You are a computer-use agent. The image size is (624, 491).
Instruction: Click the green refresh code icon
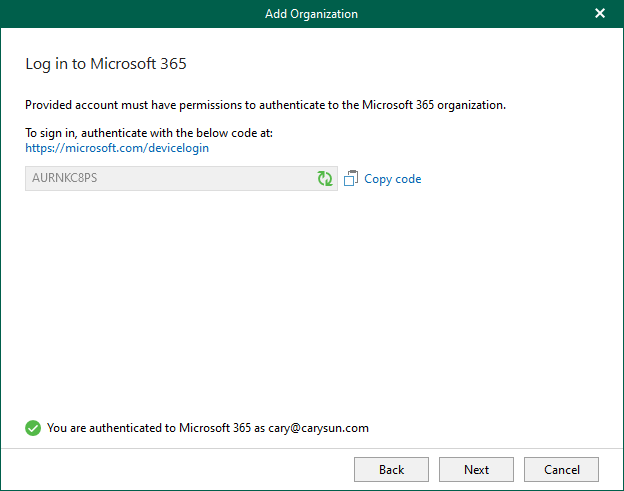click(x=325, y=179)
